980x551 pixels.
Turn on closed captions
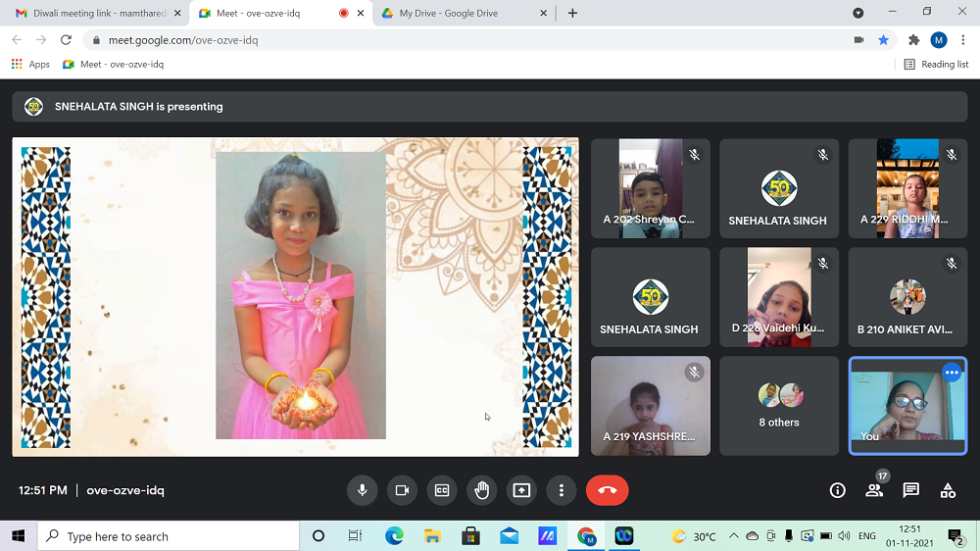pyautogui.click(x=442, y=490)
